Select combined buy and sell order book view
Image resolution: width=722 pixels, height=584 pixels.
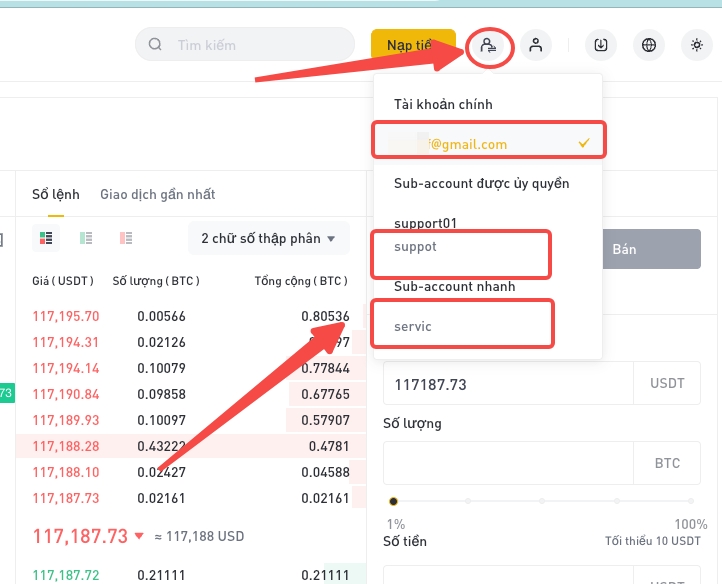[x=46, y=238]
